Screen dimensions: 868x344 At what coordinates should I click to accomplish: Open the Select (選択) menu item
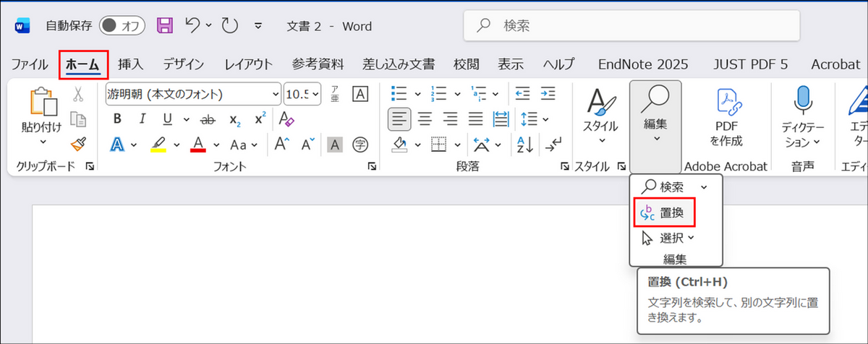point(668,237)
